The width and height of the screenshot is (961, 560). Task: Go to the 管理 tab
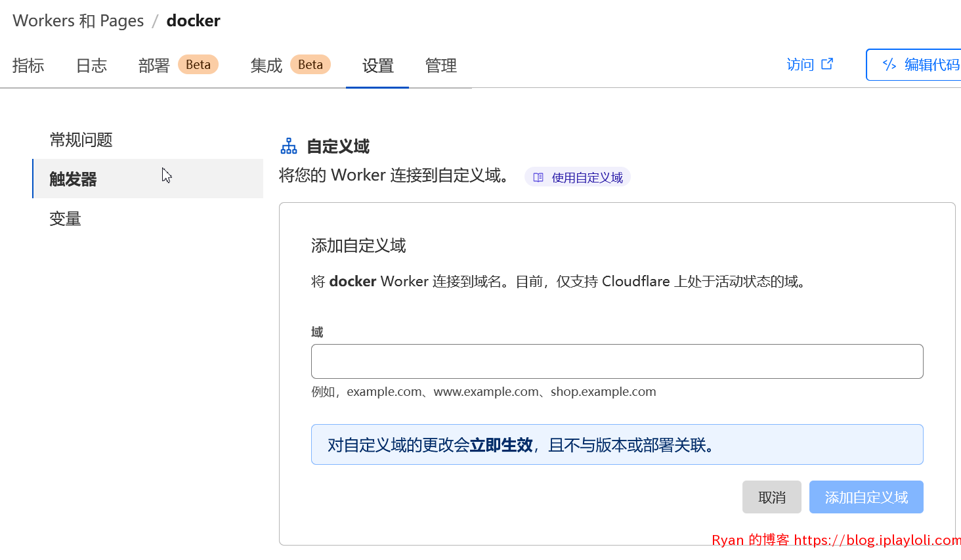(440, 66)
